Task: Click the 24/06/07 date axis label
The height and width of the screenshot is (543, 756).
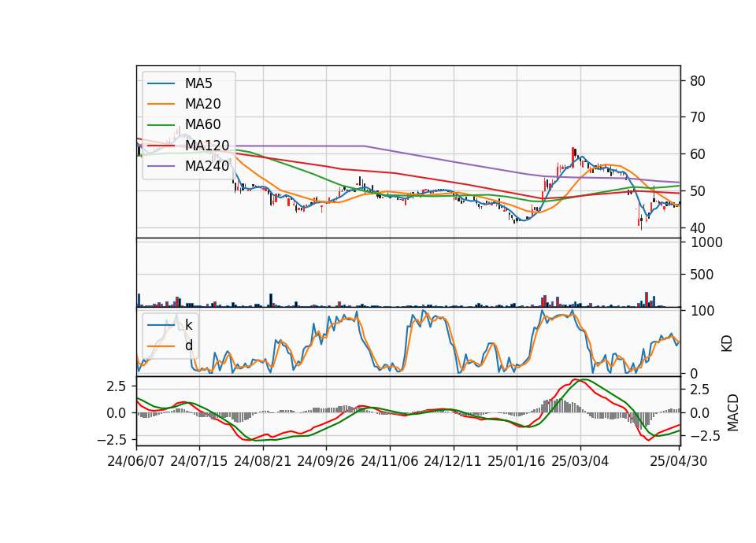Action: coord(136,462)
